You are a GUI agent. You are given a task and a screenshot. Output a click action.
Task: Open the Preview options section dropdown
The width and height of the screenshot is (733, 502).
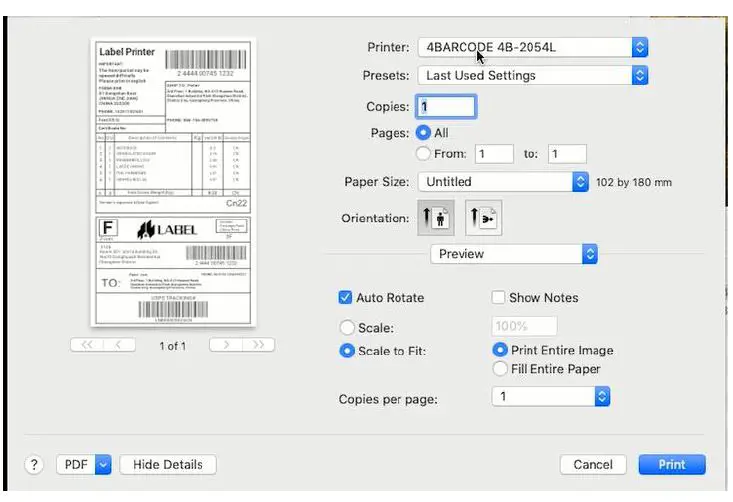coord(514,254)
